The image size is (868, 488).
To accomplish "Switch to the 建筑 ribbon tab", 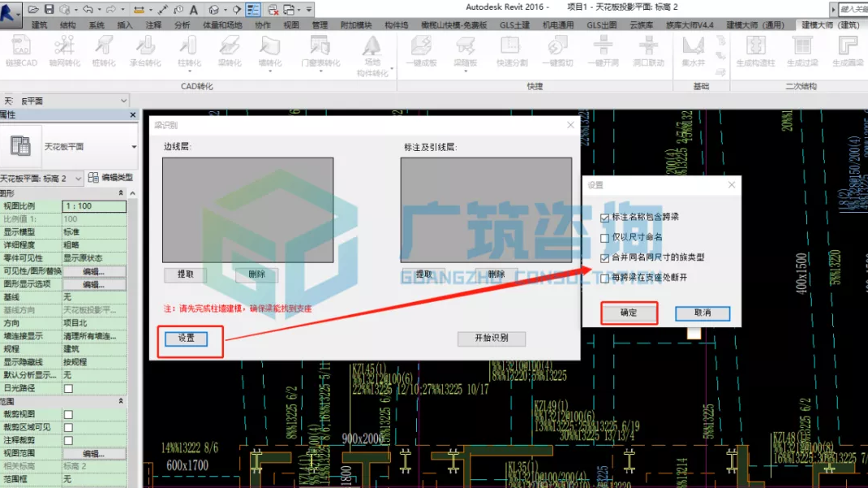I will [x=39, y=25].
